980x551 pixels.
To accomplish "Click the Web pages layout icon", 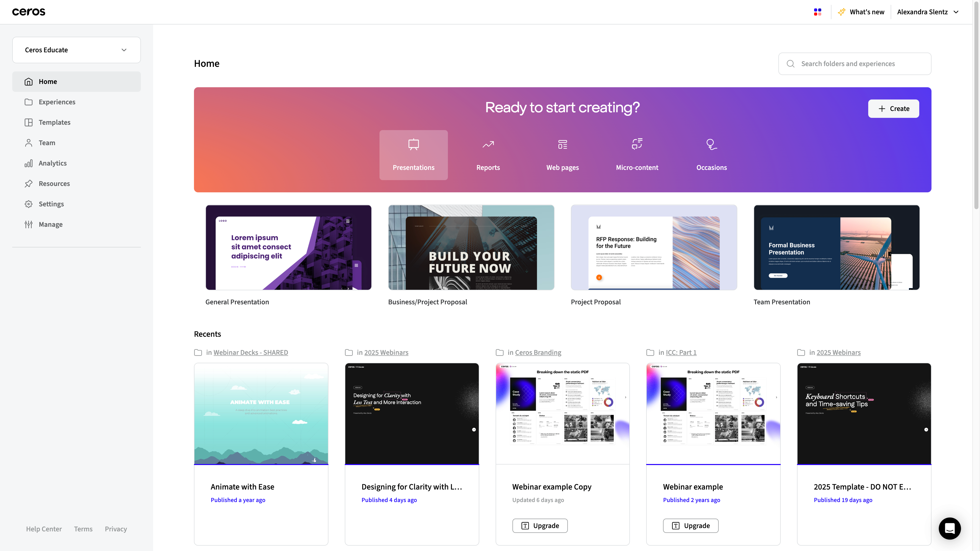I will pyautogui.click(x=563, y=144).
